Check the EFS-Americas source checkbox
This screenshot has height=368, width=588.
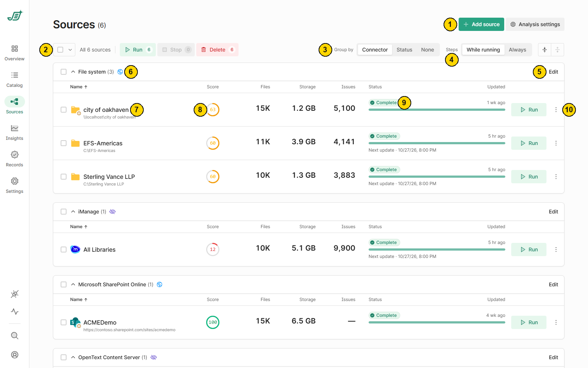point(64,143)
